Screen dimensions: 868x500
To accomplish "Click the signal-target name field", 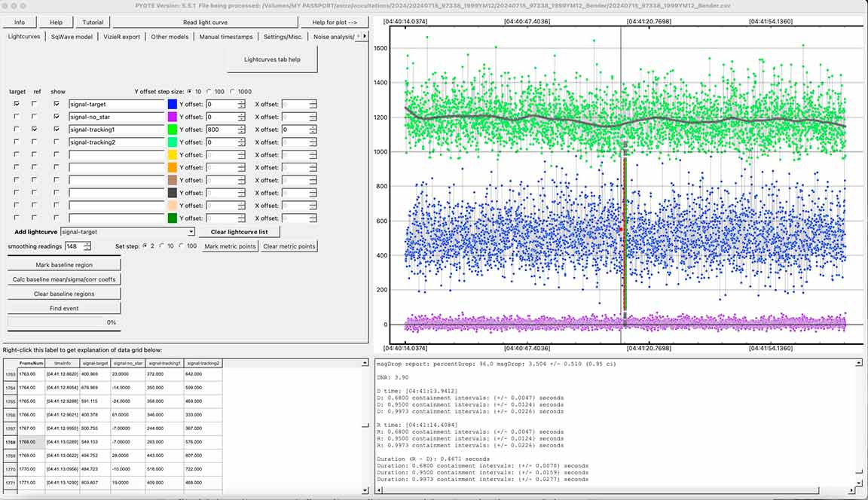I will (117, 104).
